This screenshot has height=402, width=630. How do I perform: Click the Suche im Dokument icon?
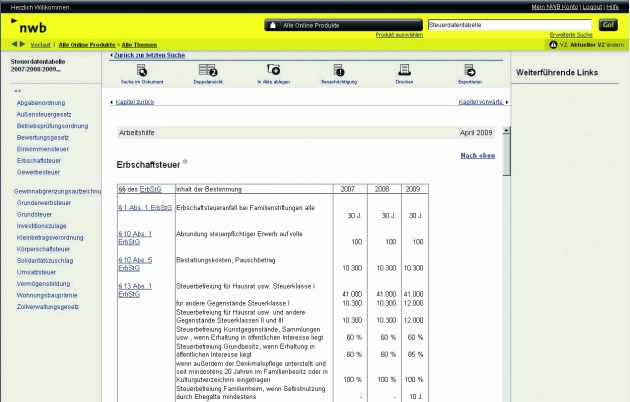pyautogui.click(x=141, y=69)
